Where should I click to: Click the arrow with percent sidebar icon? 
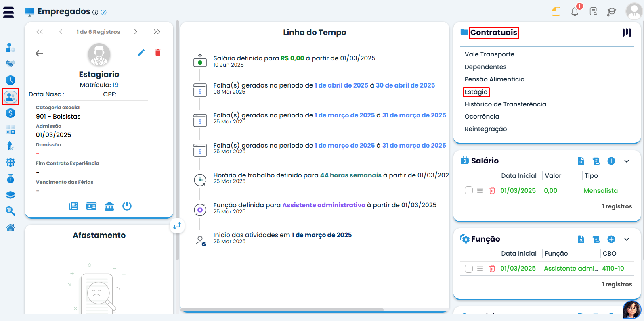(x=10, y=146)
